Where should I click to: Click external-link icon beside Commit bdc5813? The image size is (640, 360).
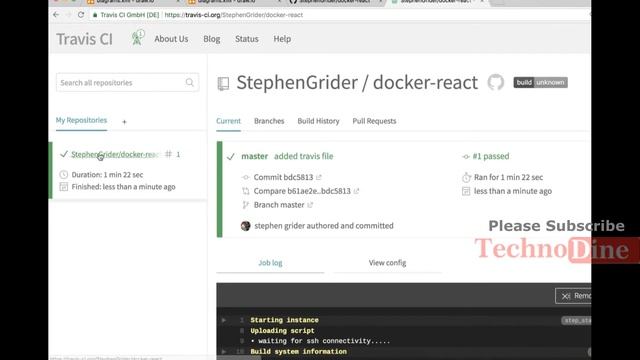point(319,177)
